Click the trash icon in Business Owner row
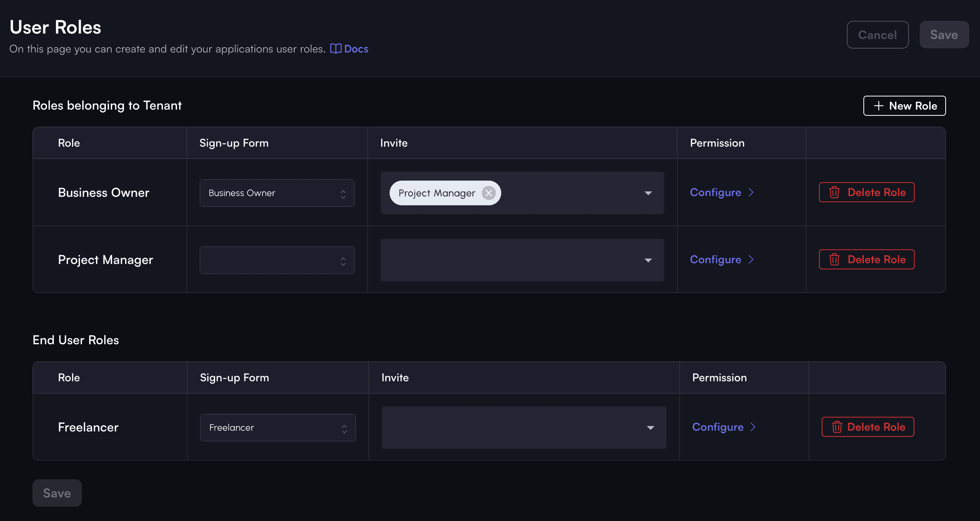The height and width of the screenshot is (521, 980). click(x=834, y=192)
